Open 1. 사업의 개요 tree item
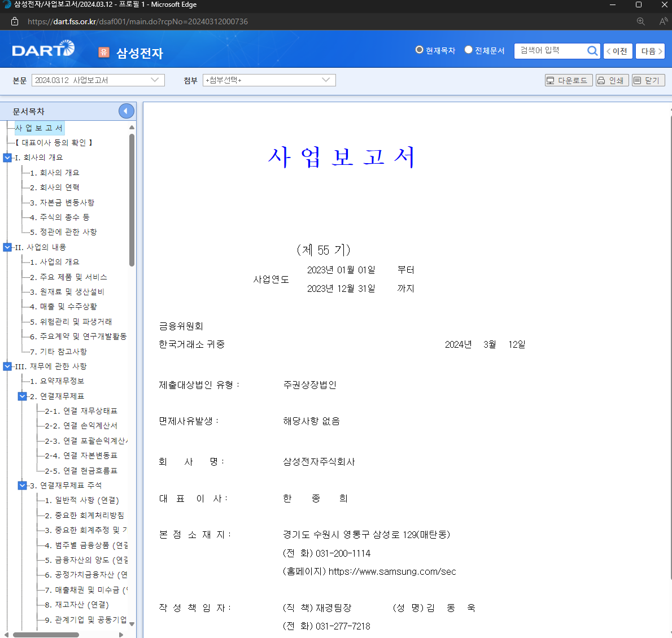Viewport: 672px width, 638px height. 54,262
